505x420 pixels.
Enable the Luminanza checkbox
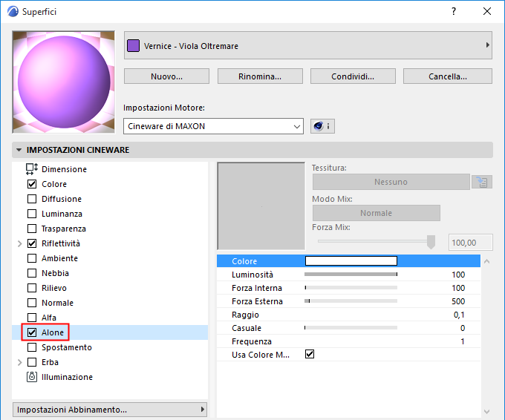pyautogui.click(x=32, y=214)
